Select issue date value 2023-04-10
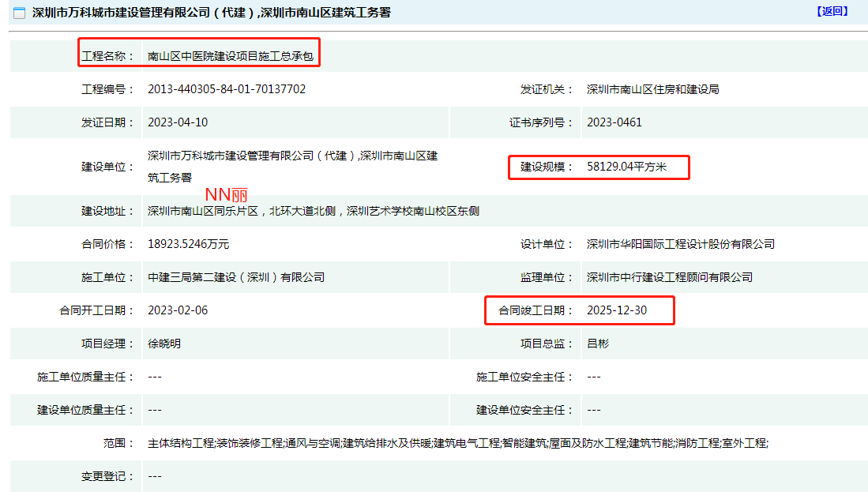 point(178,122)
